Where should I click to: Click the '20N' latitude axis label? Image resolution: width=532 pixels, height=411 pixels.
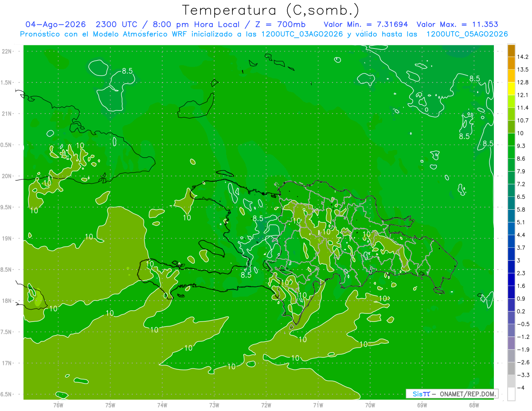point(7,176)
